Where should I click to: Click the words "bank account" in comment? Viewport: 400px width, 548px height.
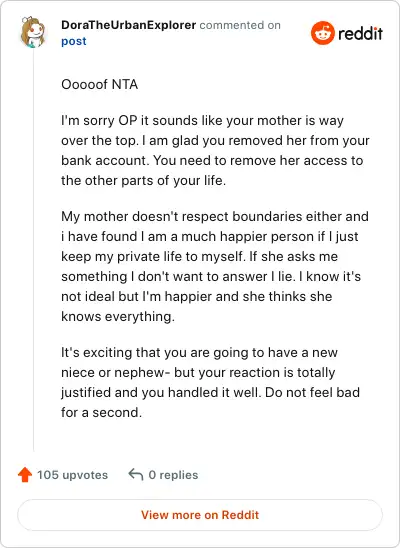[105, 160]
